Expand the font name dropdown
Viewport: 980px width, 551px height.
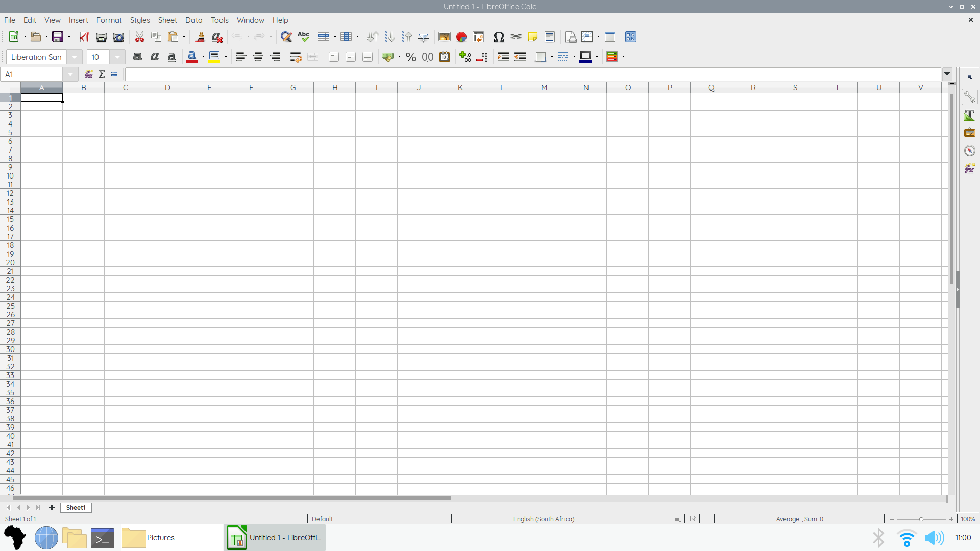click(x=75, y=57)
